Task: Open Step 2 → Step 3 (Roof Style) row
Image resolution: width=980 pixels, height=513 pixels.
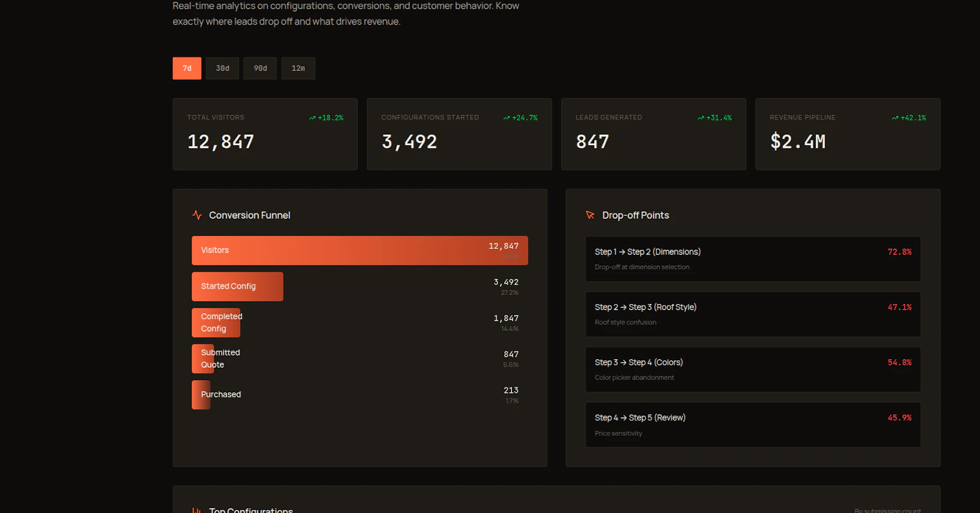Action: click(x=753, y=314)
